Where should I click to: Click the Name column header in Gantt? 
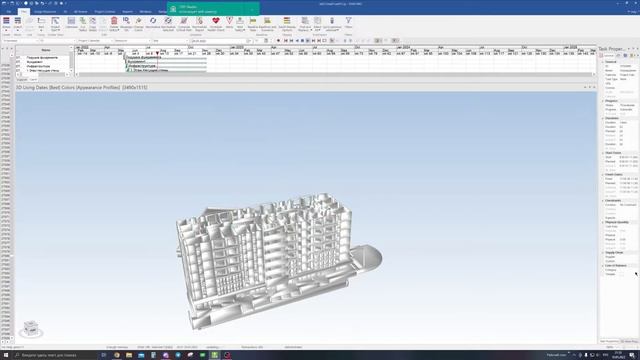pos(46,50)
